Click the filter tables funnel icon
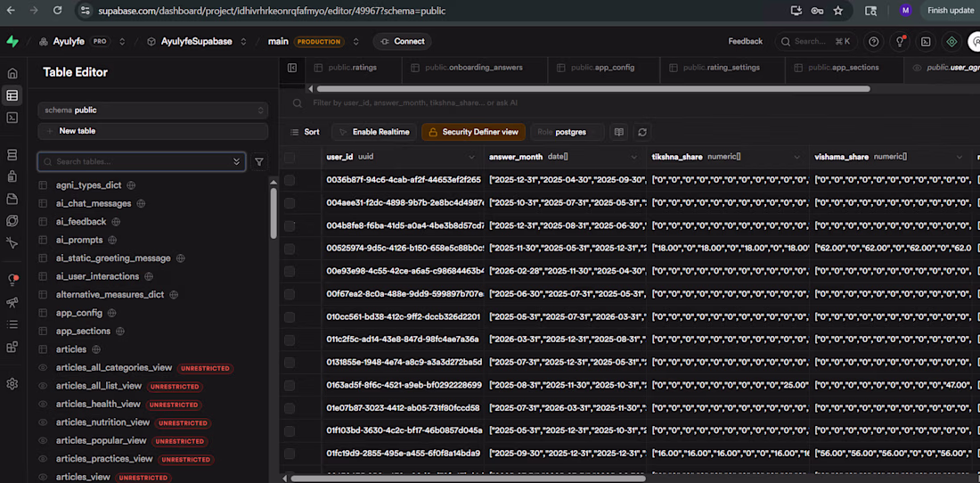Image resolution: width=980 pixels, height=483 pixels. (259, 162)
